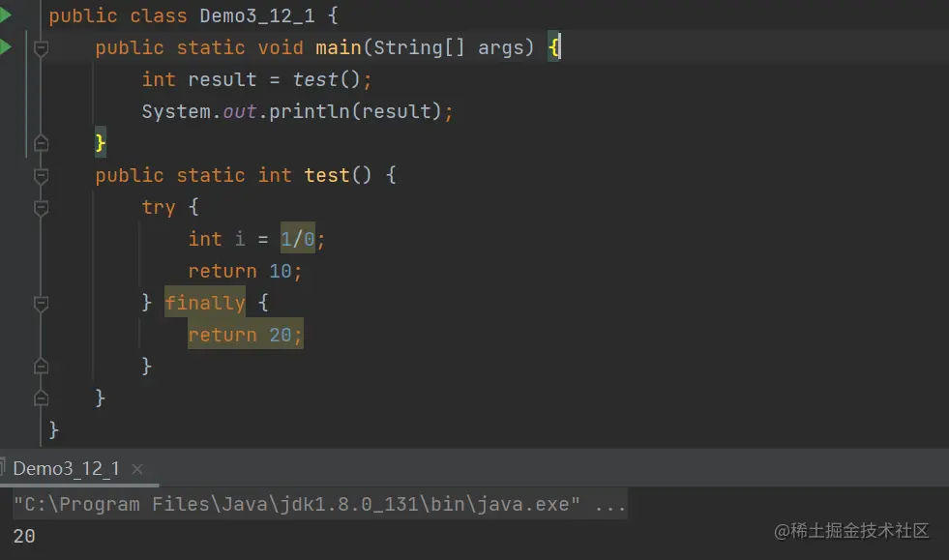Close the Demo3_12_1 run tab
The height and width of the screenshot is (560, 949).
click(x=137, y=469)
